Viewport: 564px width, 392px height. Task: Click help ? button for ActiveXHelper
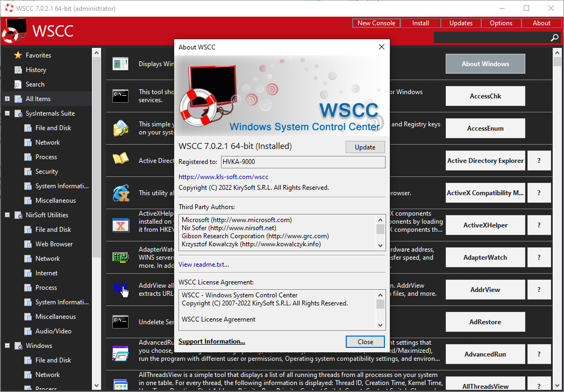[539, 225]
